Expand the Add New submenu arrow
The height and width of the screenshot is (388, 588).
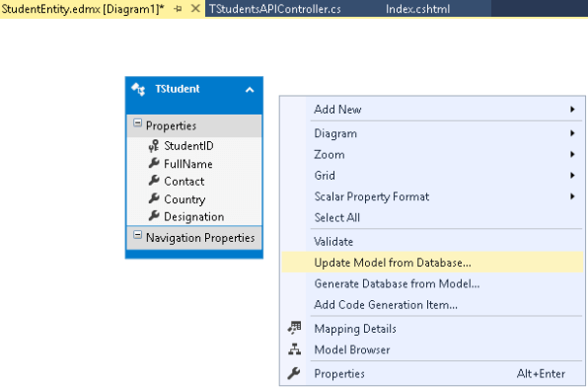[x=572, y=110]
